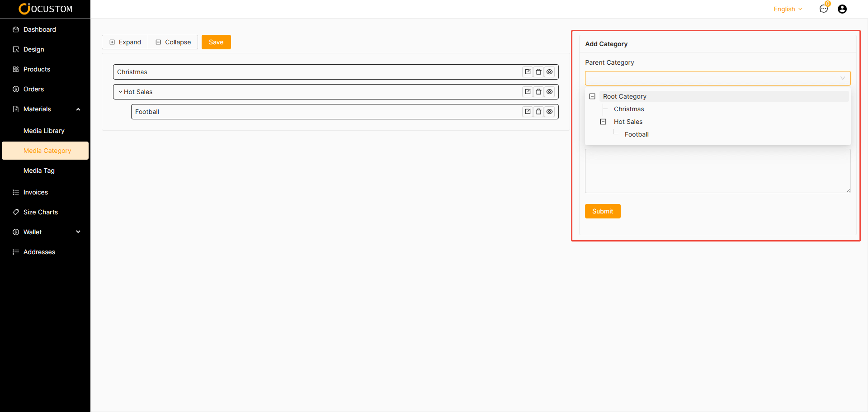Screen dimensions: 868x412
Task: Toggle visibility of Football category
Action: point(549,112)
